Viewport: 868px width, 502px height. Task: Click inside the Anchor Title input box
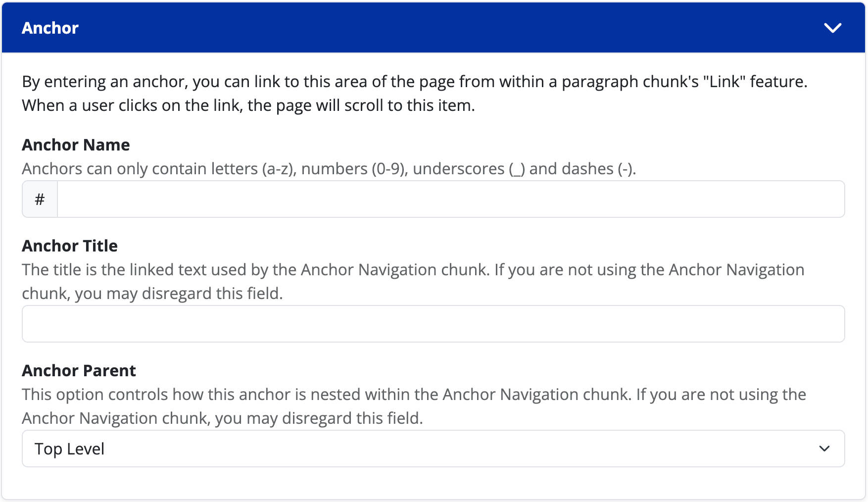(433, 323)
